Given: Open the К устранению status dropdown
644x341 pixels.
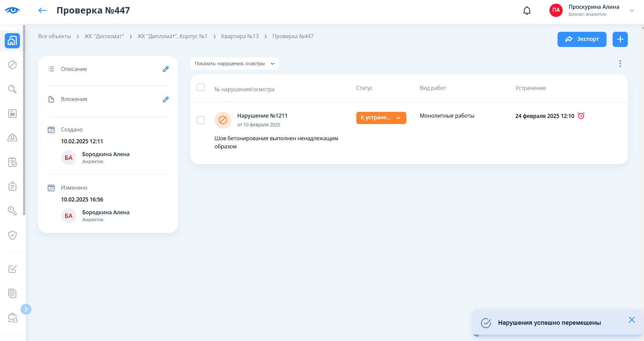Looking at the screenshot, I should click(x=381, y=118).
